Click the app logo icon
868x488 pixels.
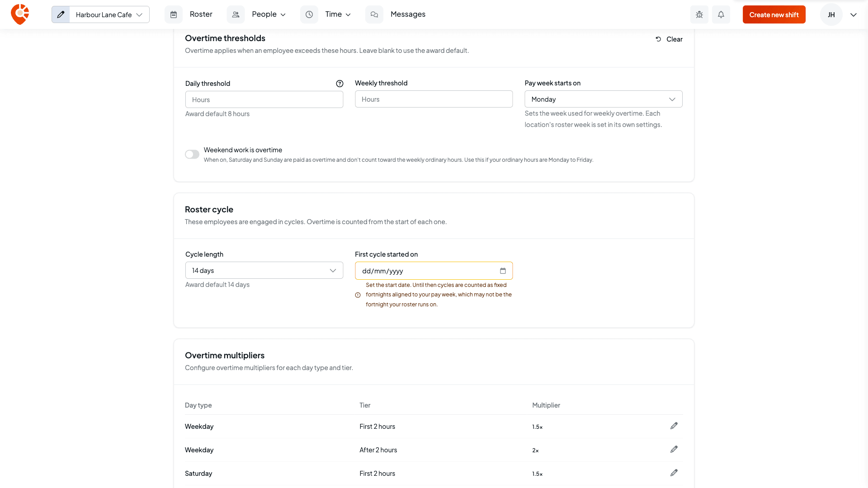(20, 14)
